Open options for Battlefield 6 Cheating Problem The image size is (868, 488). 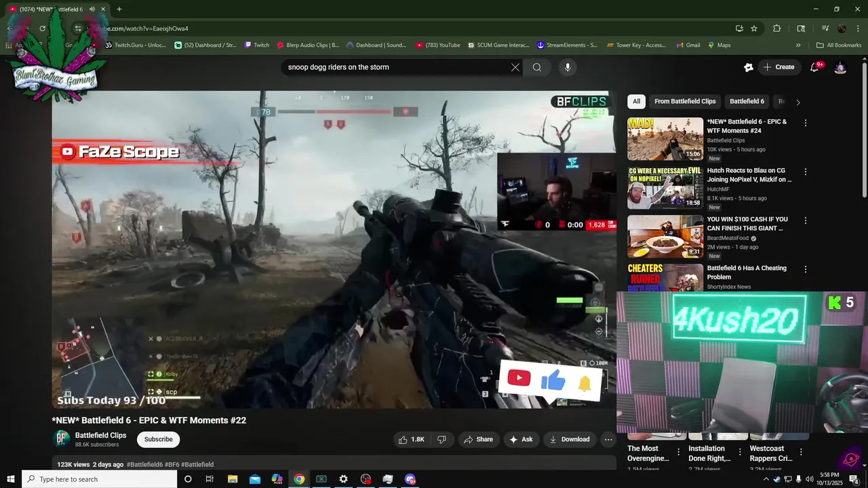click(806, 270)
